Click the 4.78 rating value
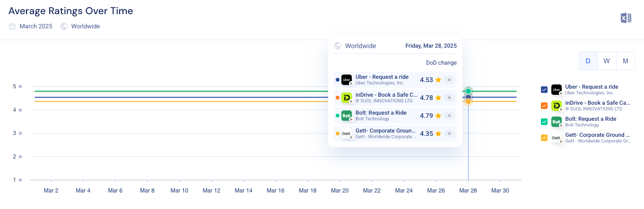This screenshot has height=209, width=644. [426, 98]
